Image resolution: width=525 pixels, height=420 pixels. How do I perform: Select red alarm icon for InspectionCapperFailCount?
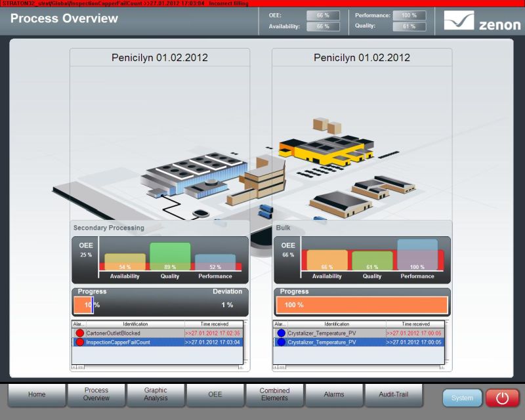click(80, 342)
